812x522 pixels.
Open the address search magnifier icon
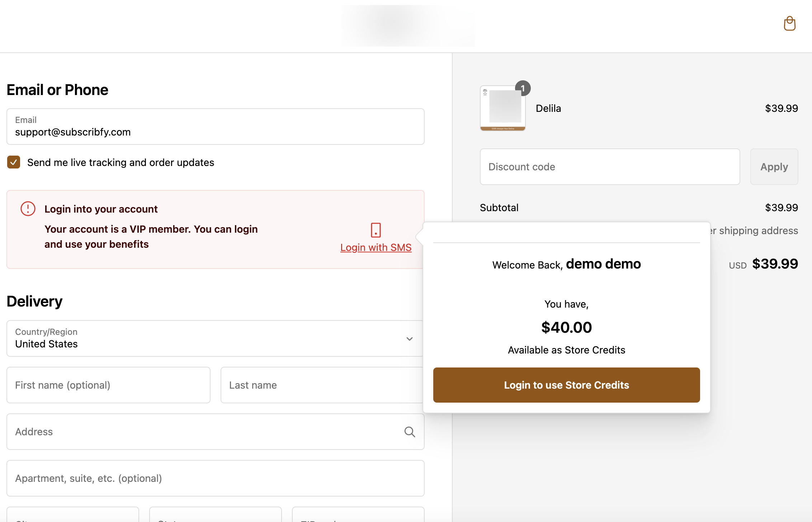tap(409, 432)
